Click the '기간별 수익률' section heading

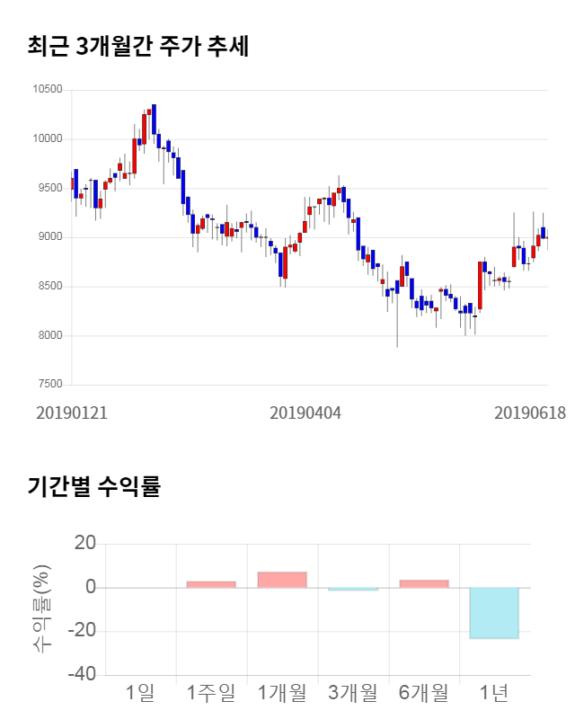93,487
